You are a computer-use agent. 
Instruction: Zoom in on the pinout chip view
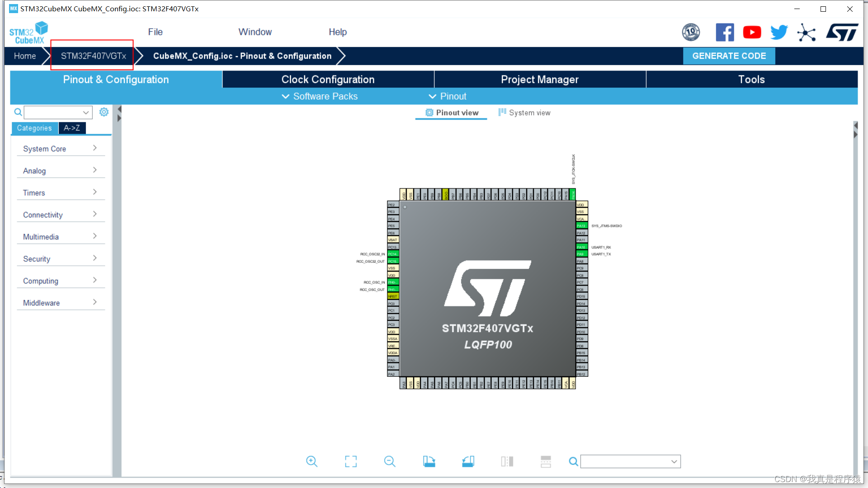click(311, 461)
